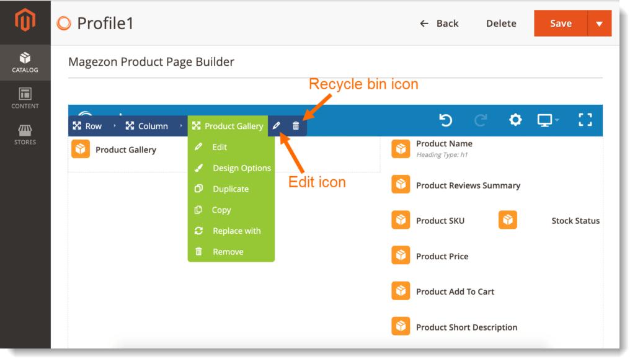This screenshot has height=364, width=635.
Task: Select the Column breadcrumb item
Action: [x=146, y=126]
